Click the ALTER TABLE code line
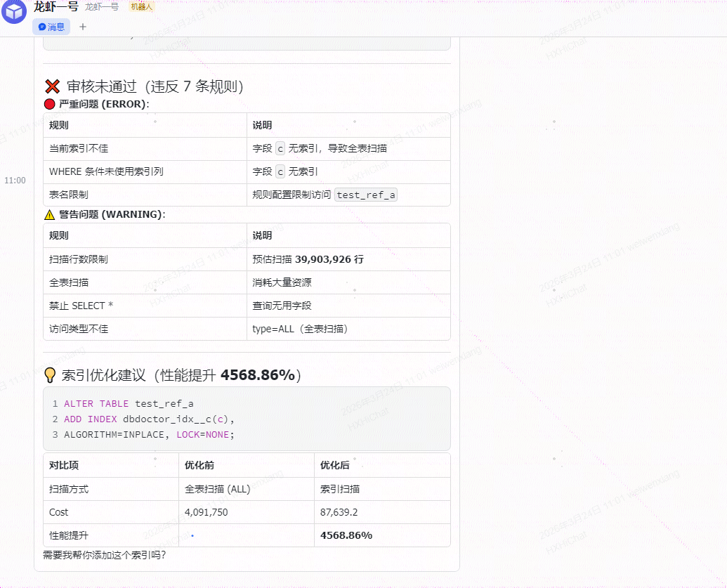The image size is (727, 588). pos(129,403)
